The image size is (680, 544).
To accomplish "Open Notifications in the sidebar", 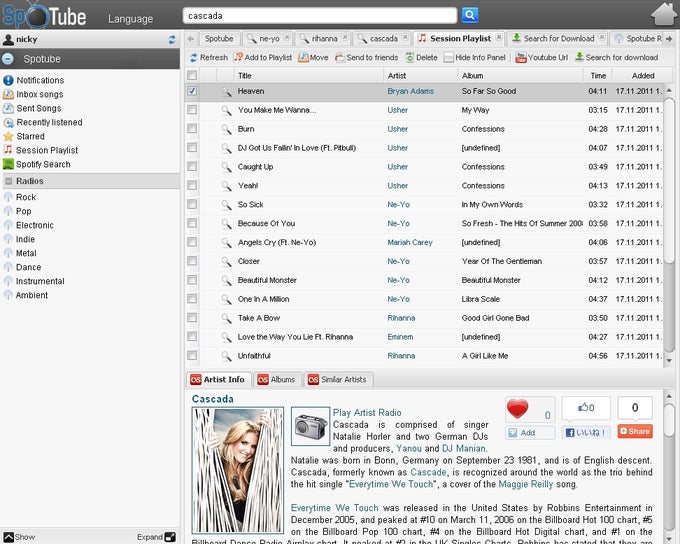I will click(33, 80).
